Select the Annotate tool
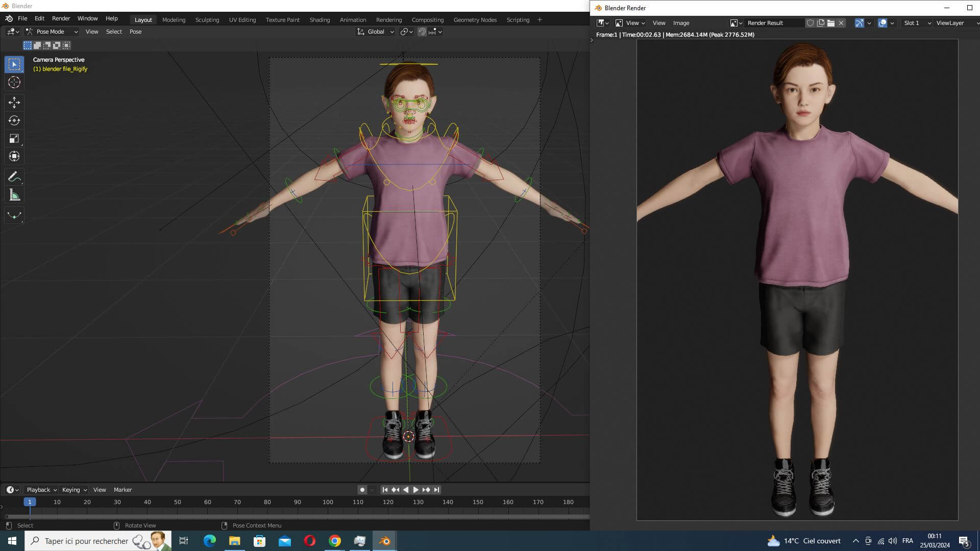 [x=14, y=177]
